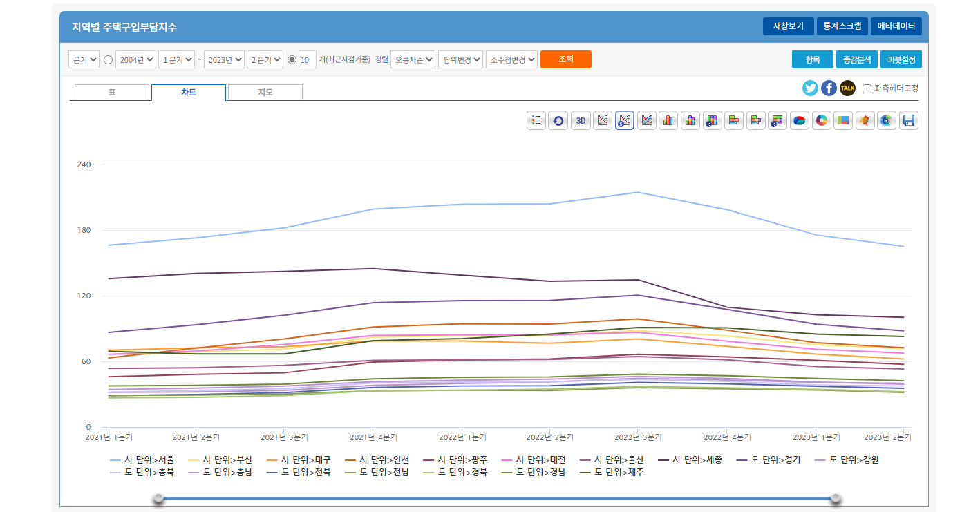Select the area line chart icon
Screen dimensions: 980x512
pyautogui.click(x=647, y=120)
